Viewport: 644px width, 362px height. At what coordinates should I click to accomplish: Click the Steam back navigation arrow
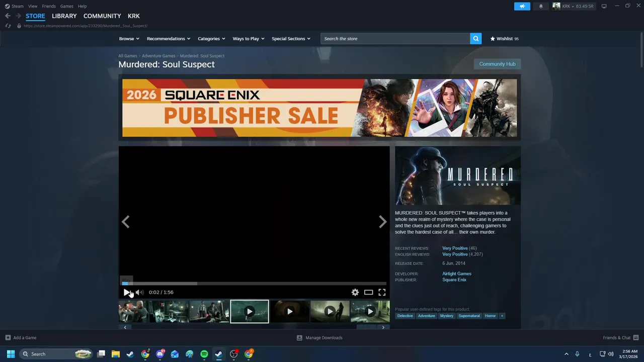8,16
